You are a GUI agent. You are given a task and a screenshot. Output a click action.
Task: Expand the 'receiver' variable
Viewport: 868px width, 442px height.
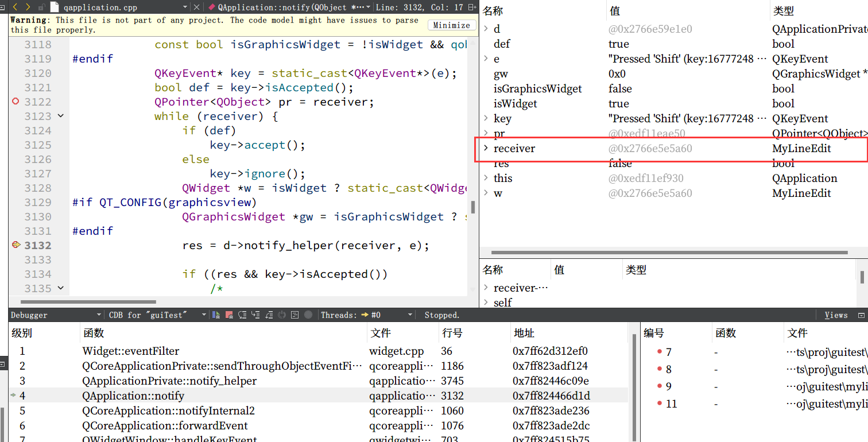pyautogui.click(x=486, y=148)
